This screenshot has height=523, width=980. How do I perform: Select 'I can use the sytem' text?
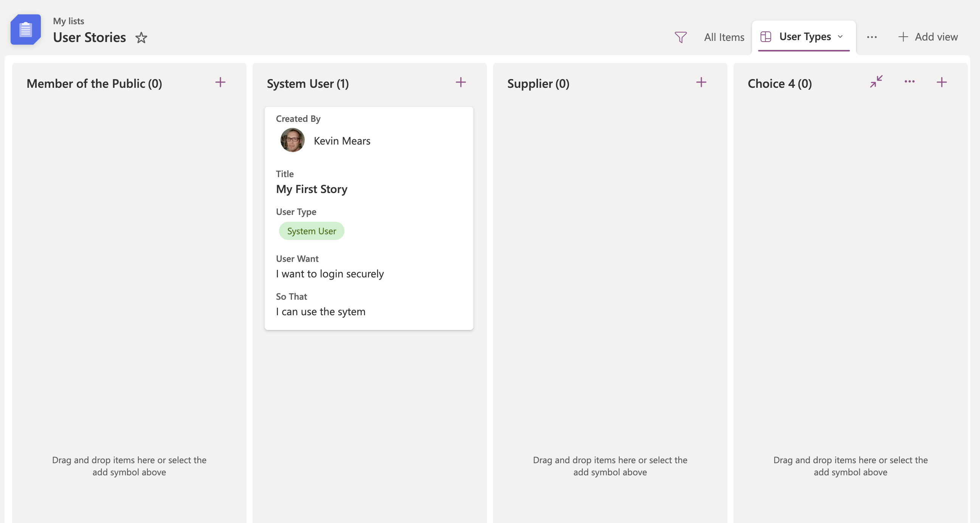tap(321, 311)
